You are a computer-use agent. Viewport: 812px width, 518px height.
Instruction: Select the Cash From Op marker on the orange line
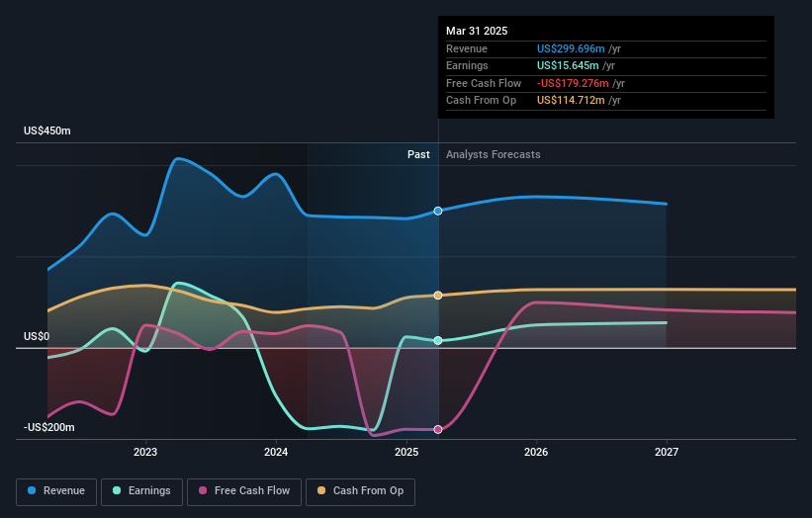(x=438, y=296)
